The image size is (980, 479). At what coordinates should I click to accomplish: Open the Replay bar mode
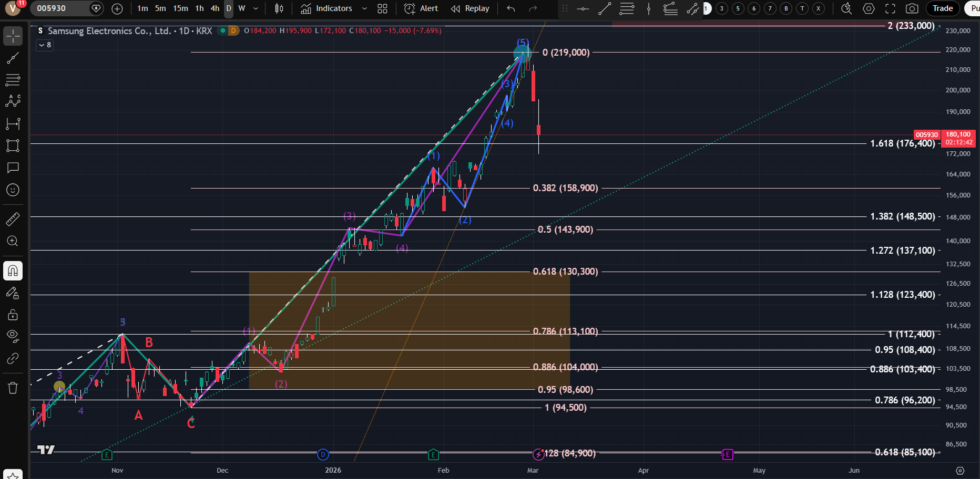[470, 8]
